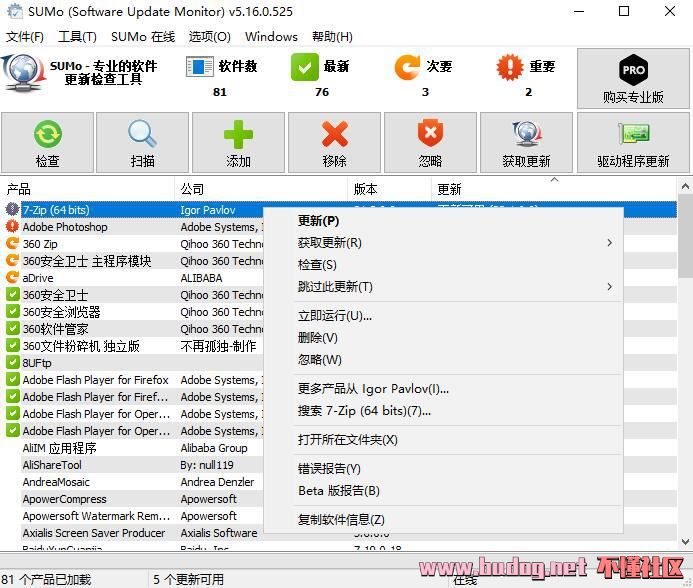
Task: Choose 复制软件信息(Z) in context menu
Action: tap(443, 520)
